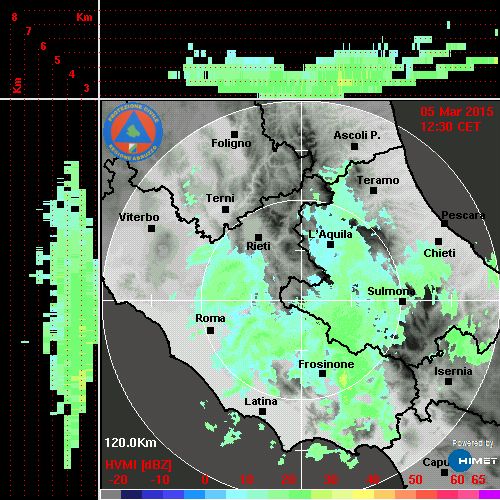Select the Capua city marker square
Viewport: 500px width, 500px height.
pos(444,472)
